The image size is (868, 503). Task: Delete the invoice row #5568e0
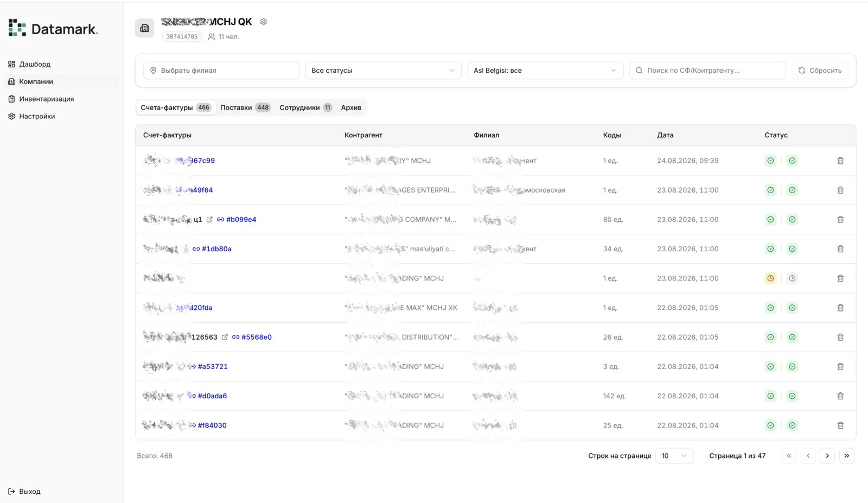pyautogui.click(x=840, y=337)
